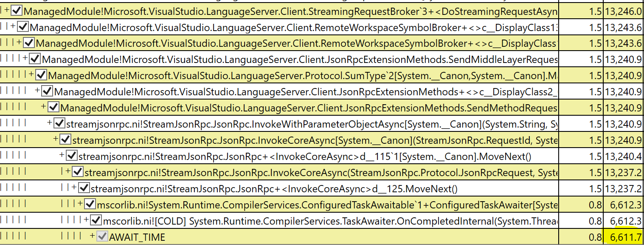Click the 0.8 cell in TaskAwaiter.OnCompletedInternal row
Viewport: 644px width, 245px height.
581,221
